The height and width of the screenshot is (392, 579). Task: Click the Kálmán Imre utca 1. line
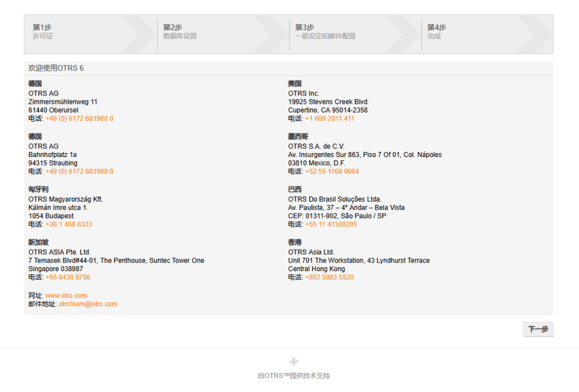pos(58,208)
